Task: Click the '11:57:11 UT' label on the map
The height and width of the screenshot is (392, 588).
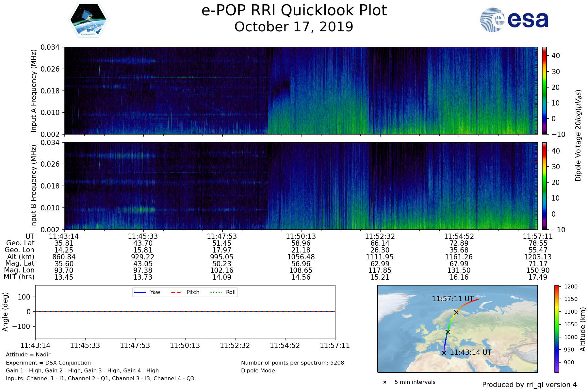Action: [452, 299]
